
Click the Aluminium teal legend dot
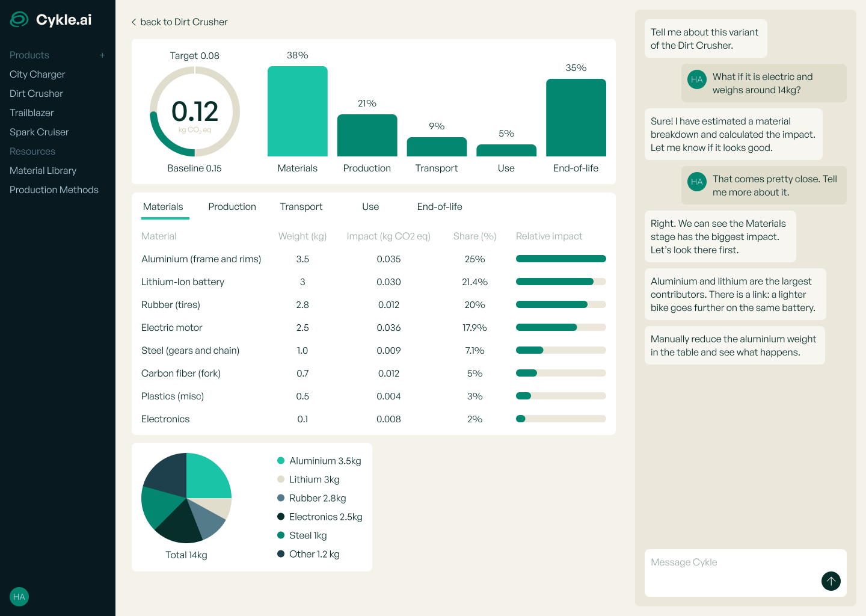click(281, 461)
